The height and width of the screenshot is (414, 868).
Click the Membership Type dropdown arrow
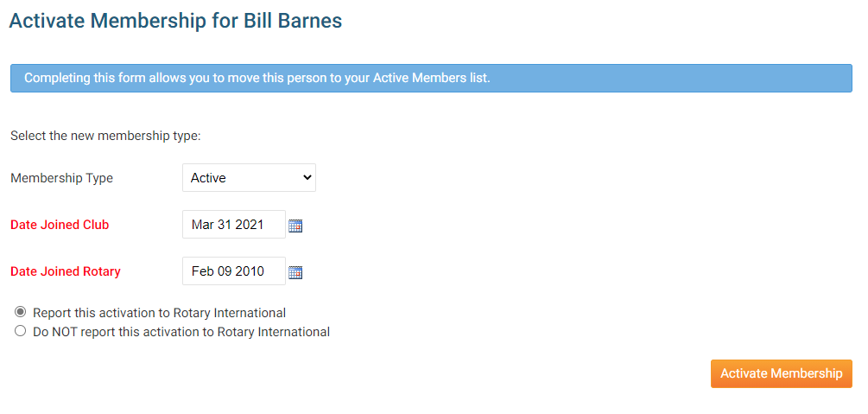point(307,178)
